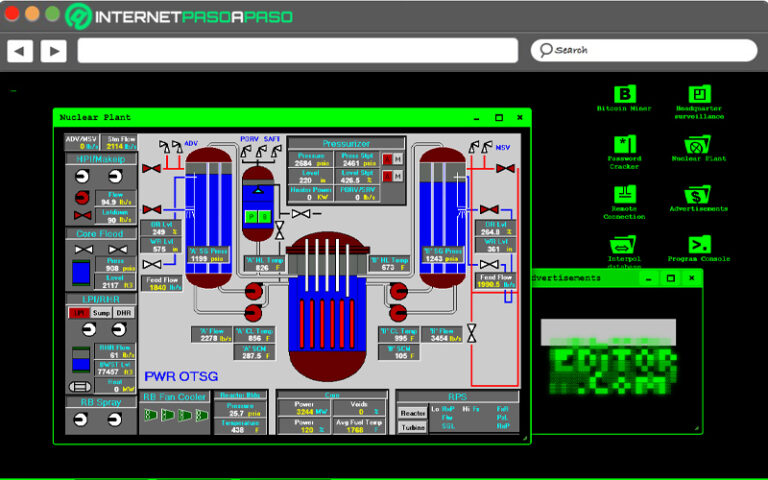Click the browser back arrow button

(x=20, y=50)
